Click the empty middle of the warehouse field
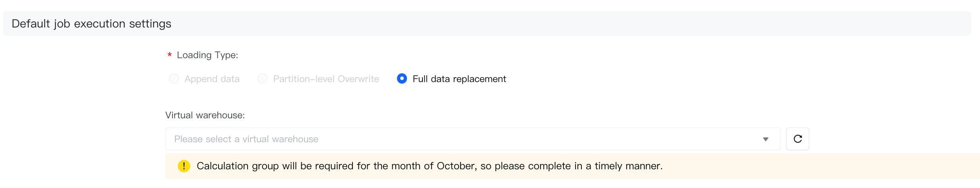This screenshot has width=980, height=188. (x=517, y=139)
